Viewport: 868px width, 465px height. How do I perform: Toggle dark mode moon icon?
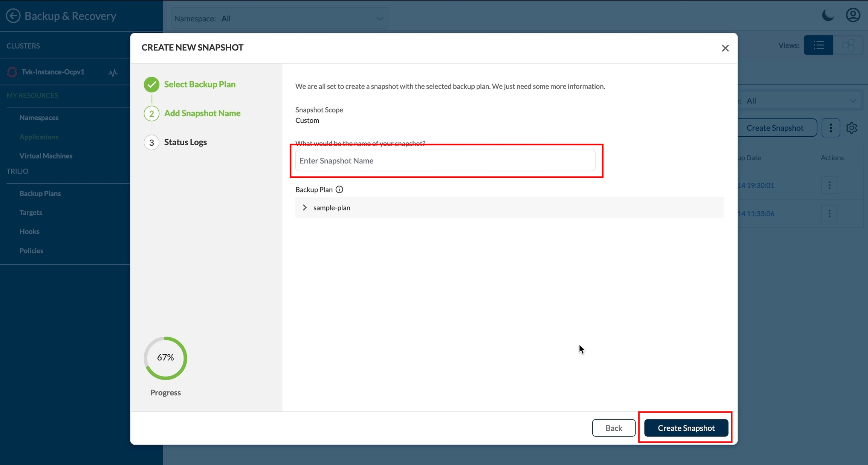828,15
